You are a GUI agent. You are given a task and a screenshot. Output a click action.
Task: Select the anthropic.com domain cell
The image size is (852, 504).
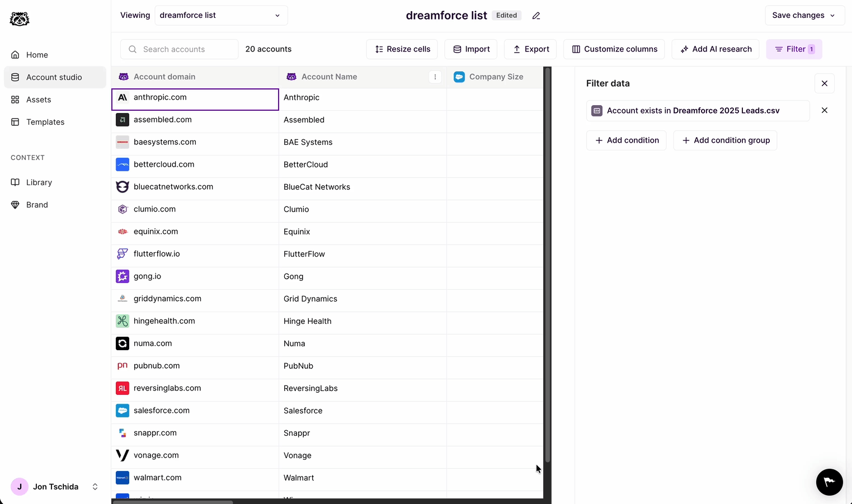coord(195,100)
